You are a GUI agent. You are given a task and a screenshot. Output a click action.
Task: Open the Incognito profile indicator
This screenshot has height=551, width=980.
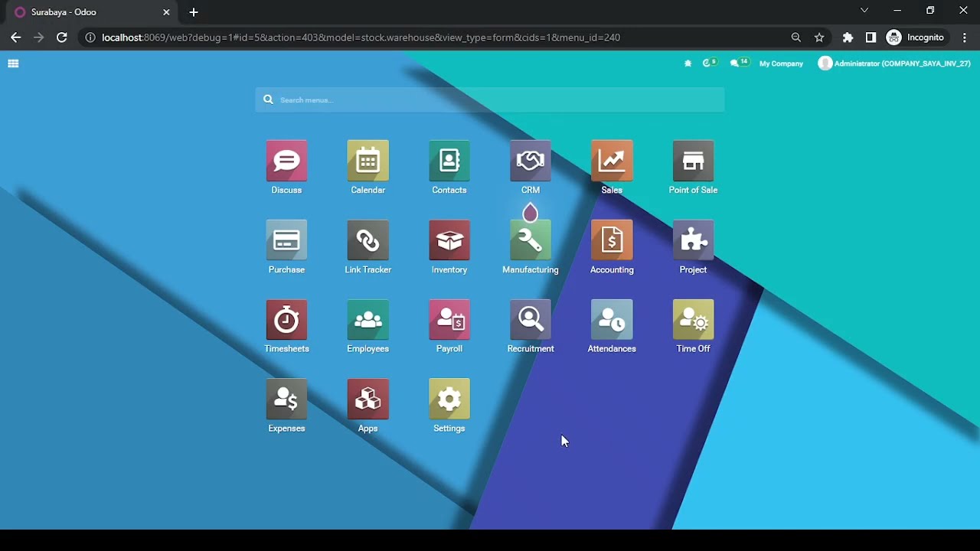click(916, 37)
